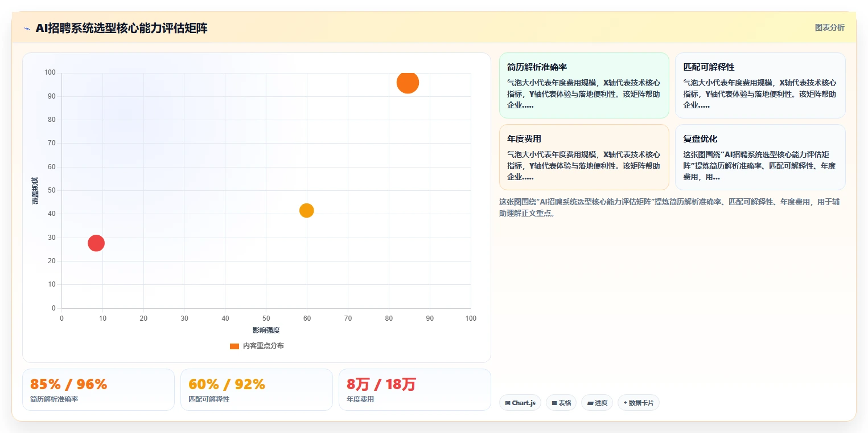
Task: Click 匹配可解释性 label under 60% / 92%
Action: click(x=209, y=399)
